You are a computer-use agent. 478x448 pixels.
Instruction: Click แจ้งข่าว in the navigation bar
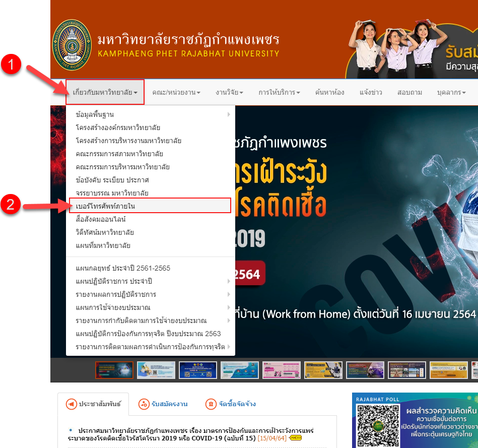click(370, 92)
